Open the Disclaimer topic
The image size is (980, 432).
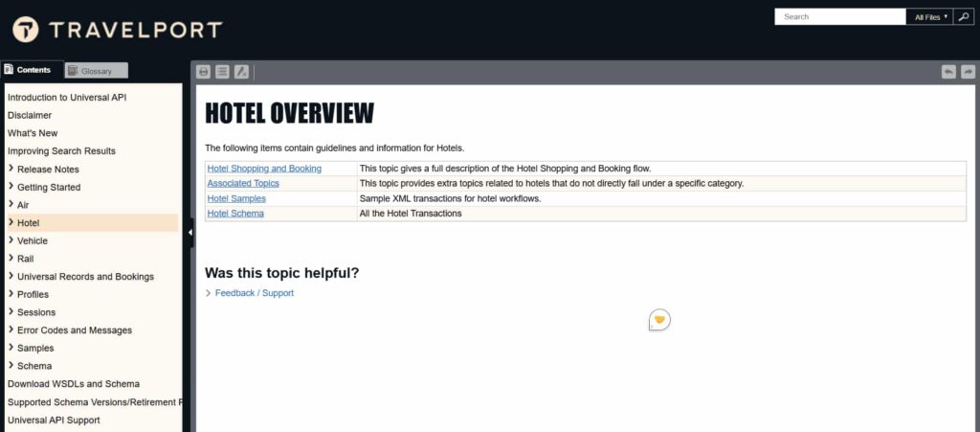30,115
